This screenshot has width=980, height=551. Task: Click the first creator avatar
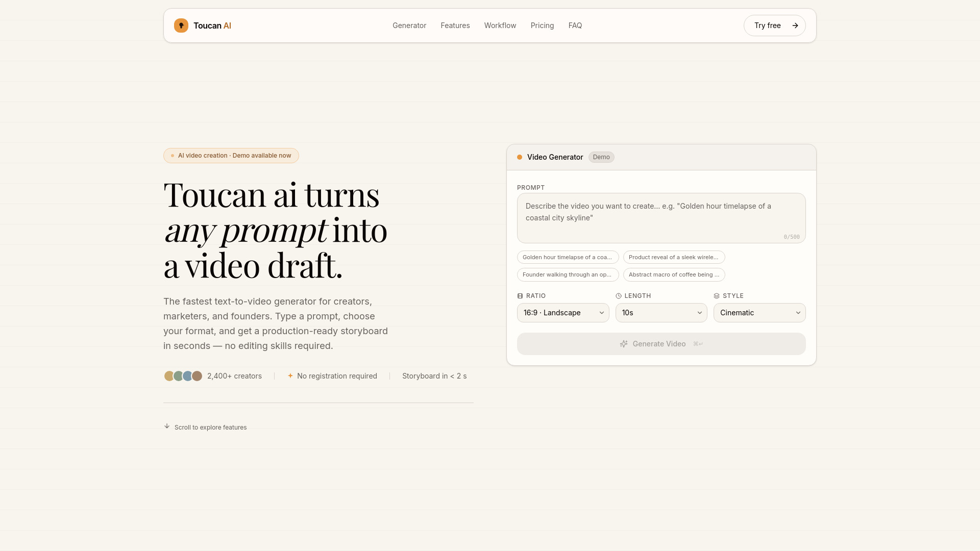[x=169, y=376]
